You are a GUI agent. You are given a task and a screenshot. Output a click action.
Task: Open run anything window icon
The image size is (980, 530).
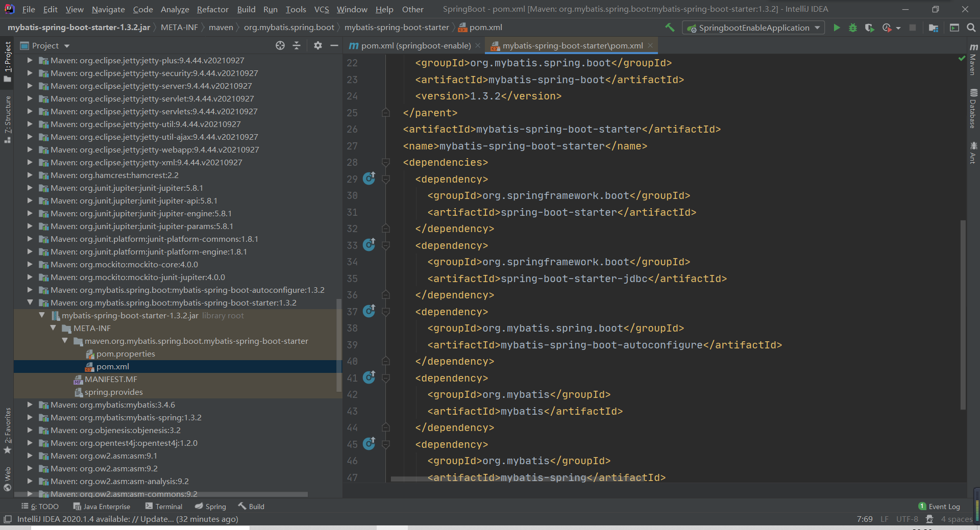[954, 28]
